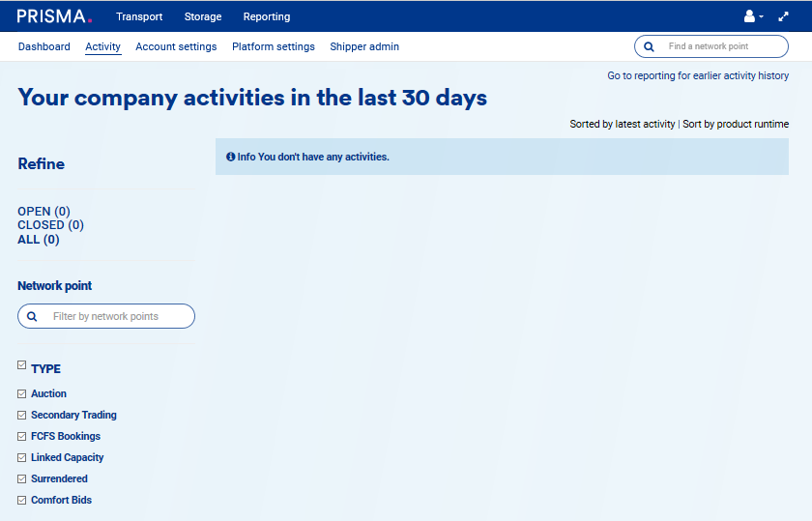Open the Reporting menu
This screenshot has height=521, width=812.
(267, 16)
